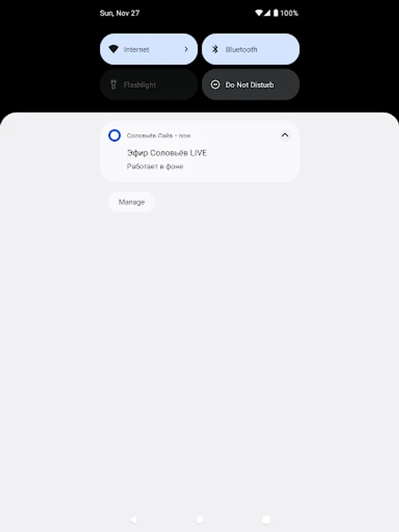Enable the Do Not Disturb tile
This screenshot has width=399, height=532.
pos(251,85)
